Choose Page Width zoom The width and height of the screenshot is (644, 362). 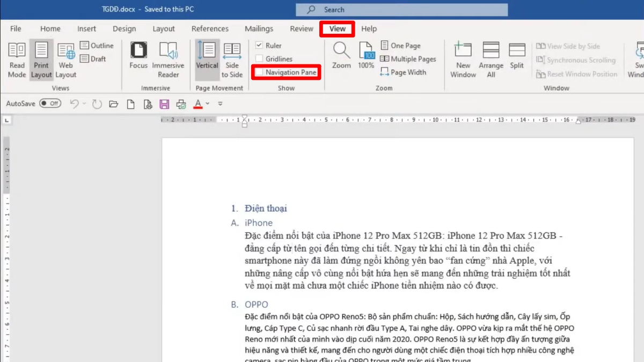403,72
